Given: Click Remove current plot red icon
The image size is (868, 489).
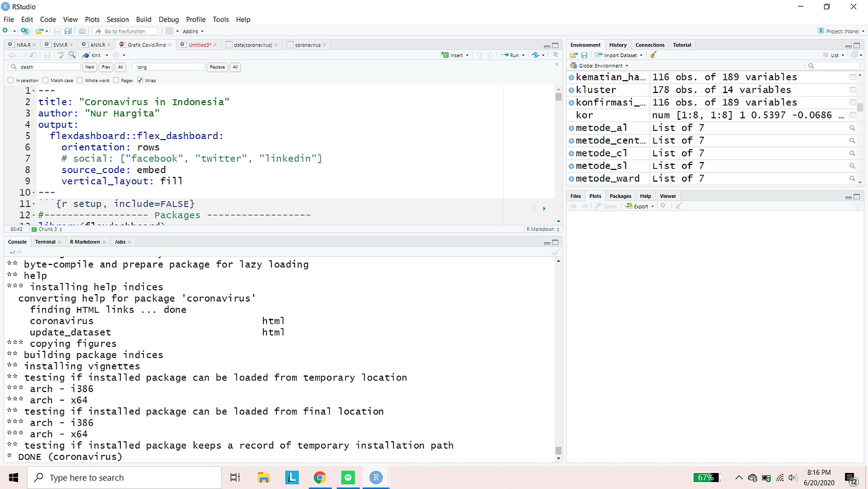Looking at the screenshot, I should tap(663, 206).
